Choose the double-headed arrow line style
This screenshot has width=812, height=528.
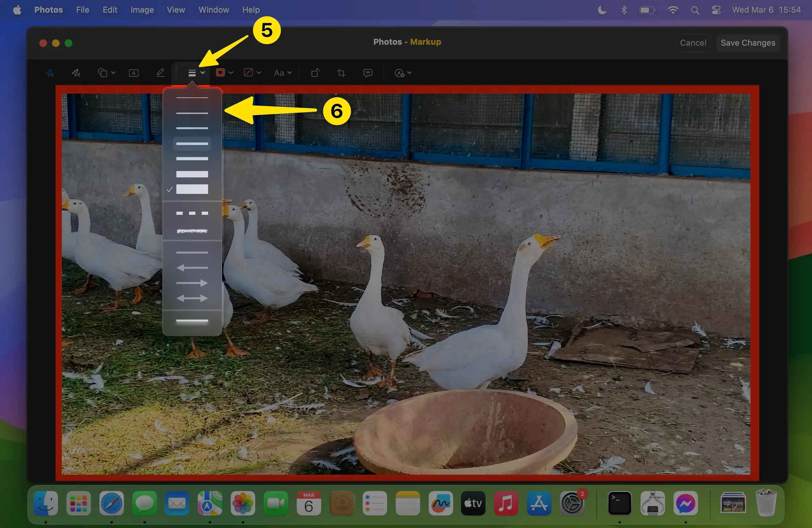click(x=192, y=298)
